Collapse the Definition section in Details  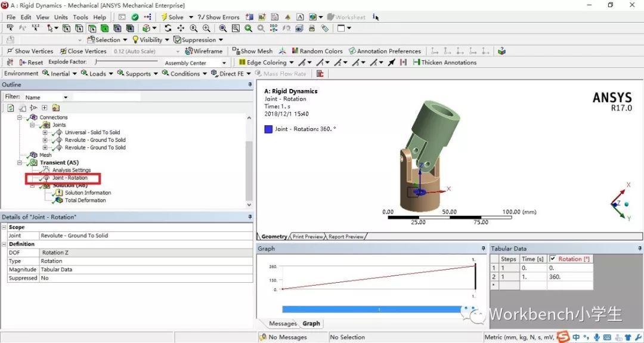point(4,244)
